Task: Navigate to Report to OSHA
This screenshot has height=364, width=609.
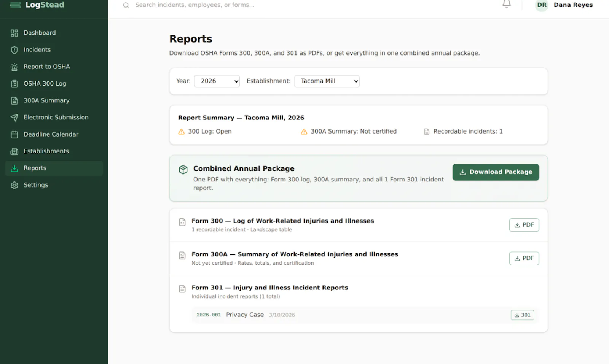Action: click(54, 67)
